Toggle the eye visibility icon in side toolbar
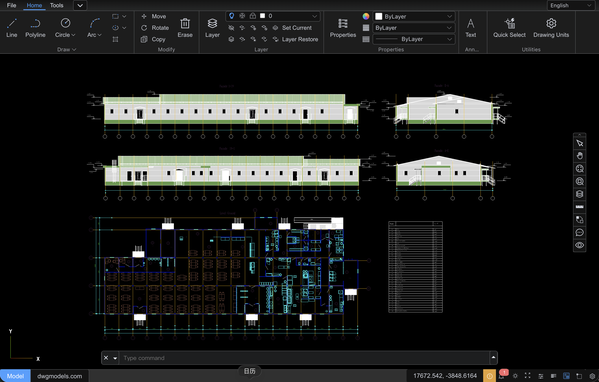Screen dimensions: 599x382 580,245
